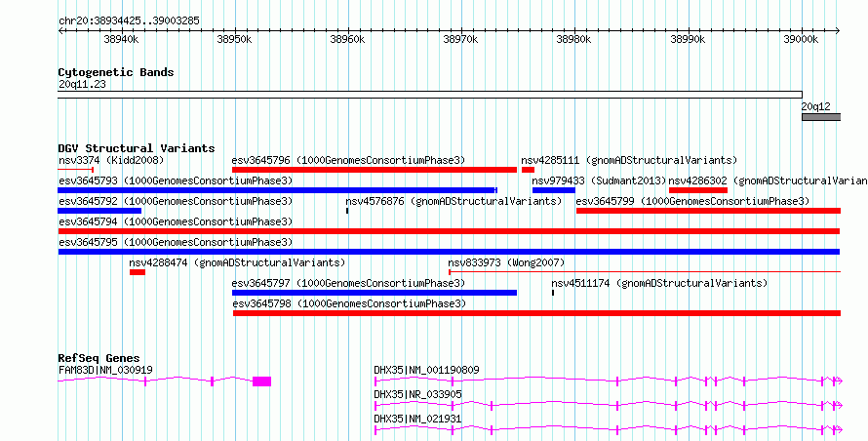Click the nsv4288474 gnomAD variant label

pos(237,263)
